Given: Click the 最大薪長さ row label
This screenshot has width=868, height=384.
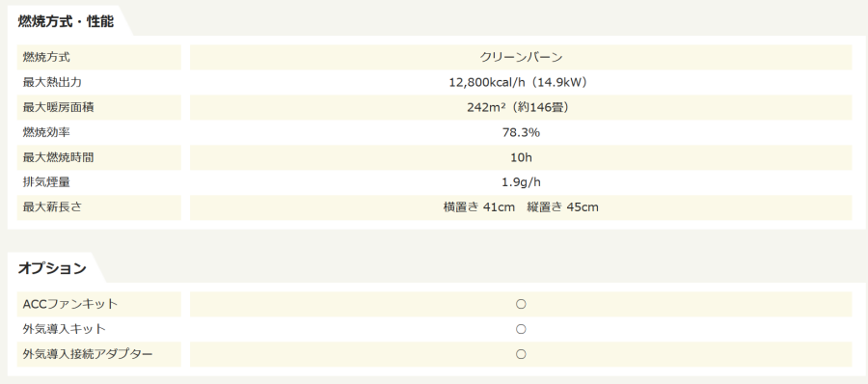Looking at the screenshot, I should tap(99, 207).
